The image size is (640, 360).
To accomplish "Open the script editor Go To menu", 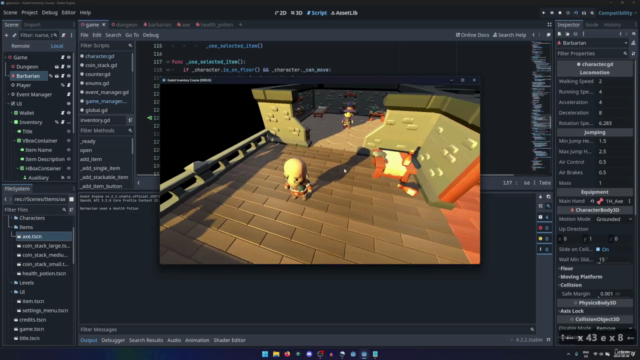I will coord(132,35).
